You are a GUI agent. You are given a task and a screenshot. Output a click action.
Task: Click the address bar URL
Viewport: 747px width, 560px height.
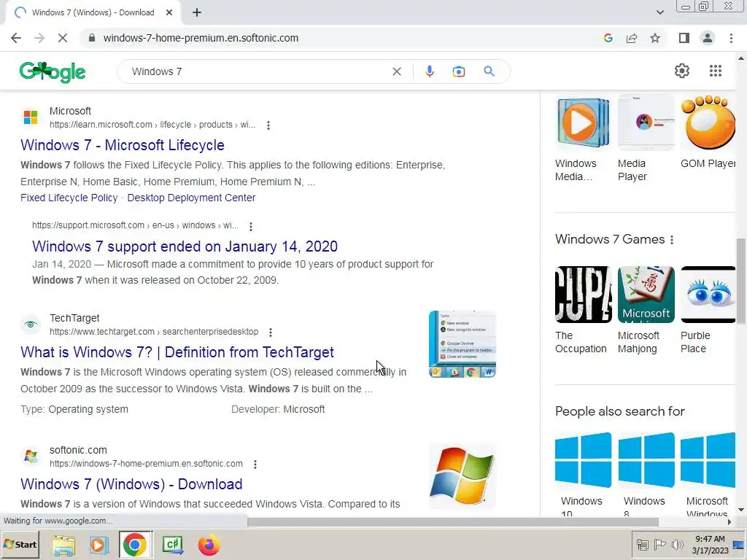[x=201, y=38]
